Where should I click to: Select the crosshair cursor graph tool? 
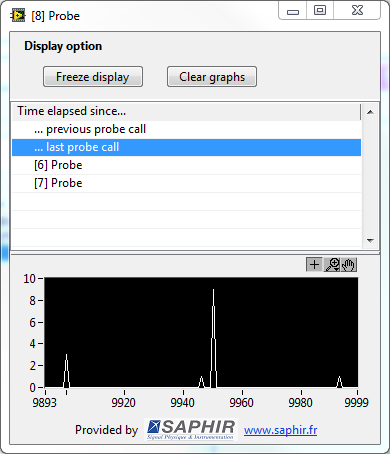(314, 265)
